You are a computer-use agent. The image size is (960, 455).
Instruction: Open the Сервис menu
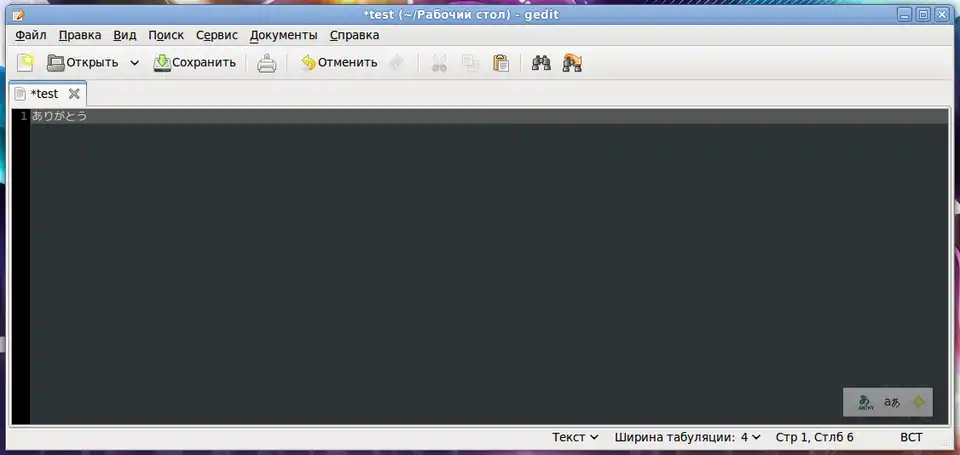[x=217, y=35]
